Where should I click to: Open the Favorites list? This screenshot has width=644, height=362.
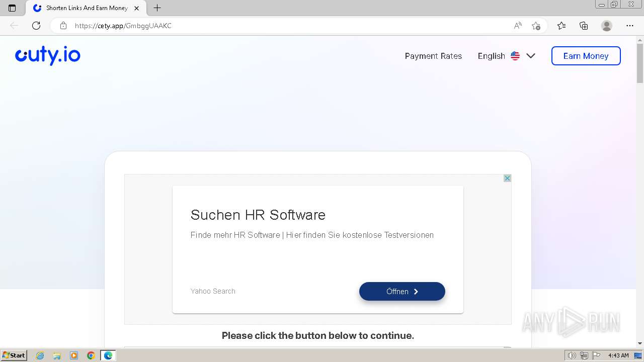point(561,26)
